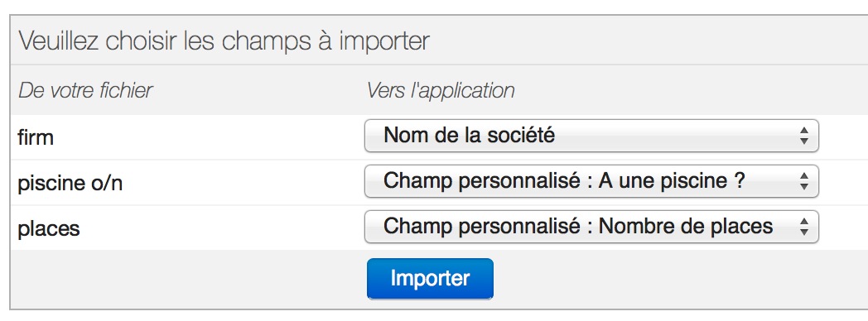Select the "piscine o/n" file field label
Image resolution: width=868 pixels, height=321 pixels.
(x=70, y=184)
